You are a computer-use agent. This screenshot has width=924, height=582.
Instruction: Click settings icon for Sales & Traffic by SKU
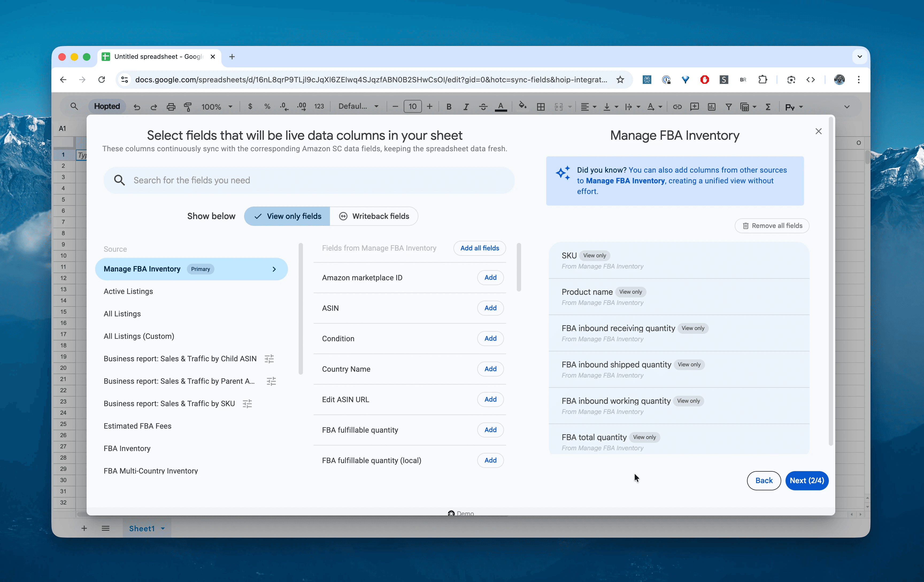coord(248,404)
